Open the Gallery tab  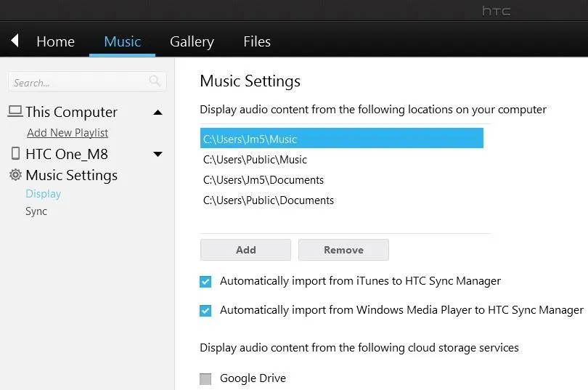click(192, 41)
